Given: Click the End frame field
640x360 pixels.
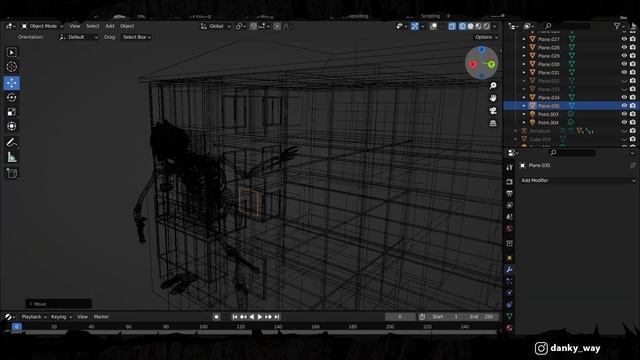Looking at the screenshot, I should tap(482, 317).
